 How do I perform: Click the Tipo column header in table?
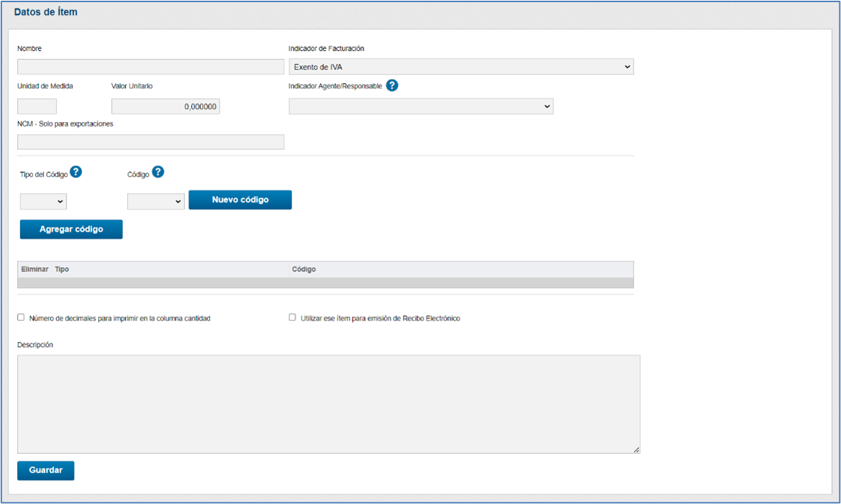click(x=62, y=269)
